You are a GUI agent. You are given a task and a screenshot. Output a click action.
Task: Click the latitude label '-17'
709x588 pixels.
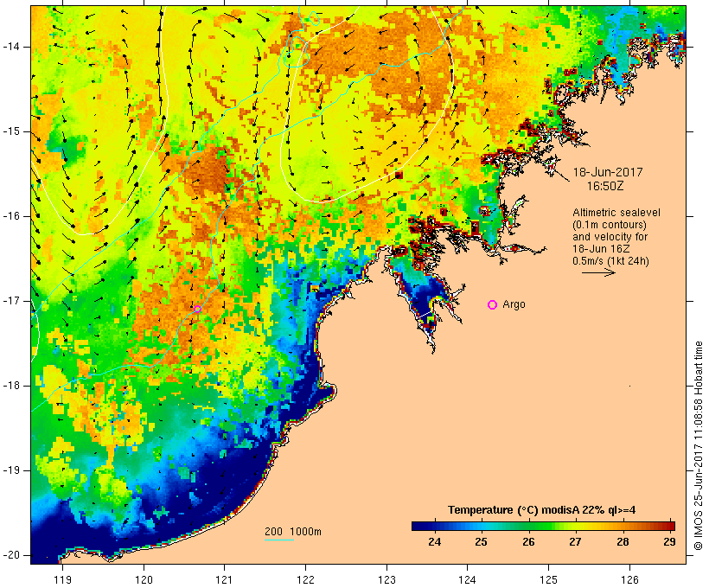(11, 301)
